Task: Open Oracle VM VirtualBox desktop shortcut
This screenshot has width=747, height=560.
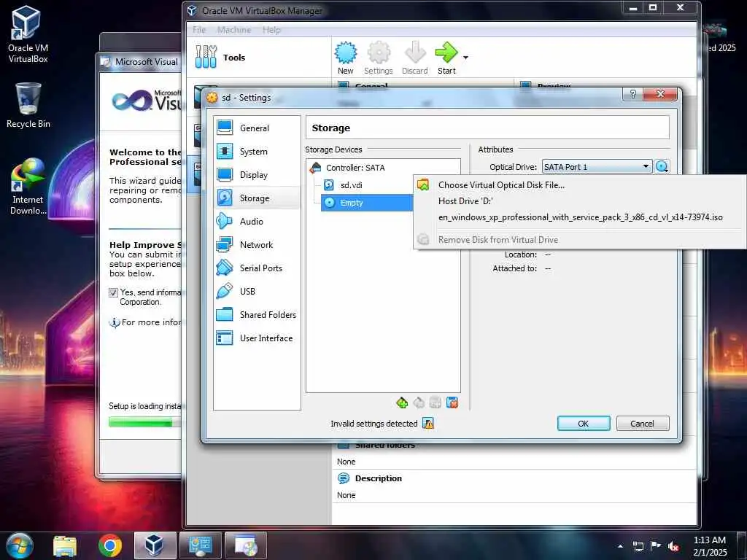Action: click(x=28, y=34)
